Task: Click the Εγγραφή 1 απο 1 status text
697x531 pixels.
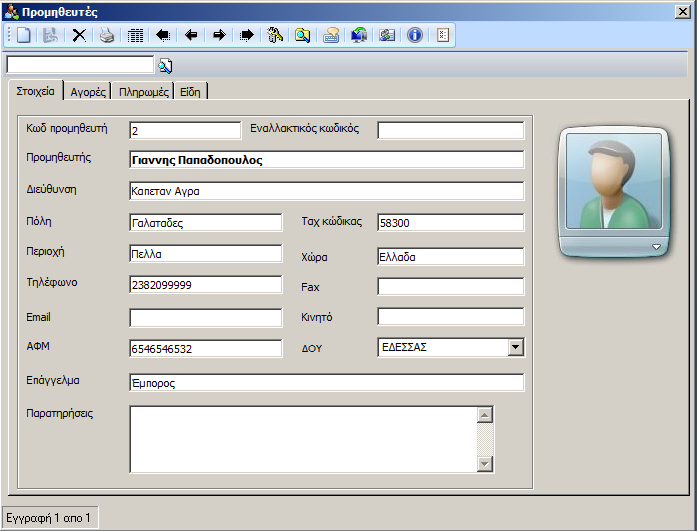Action: click(48, 518)
